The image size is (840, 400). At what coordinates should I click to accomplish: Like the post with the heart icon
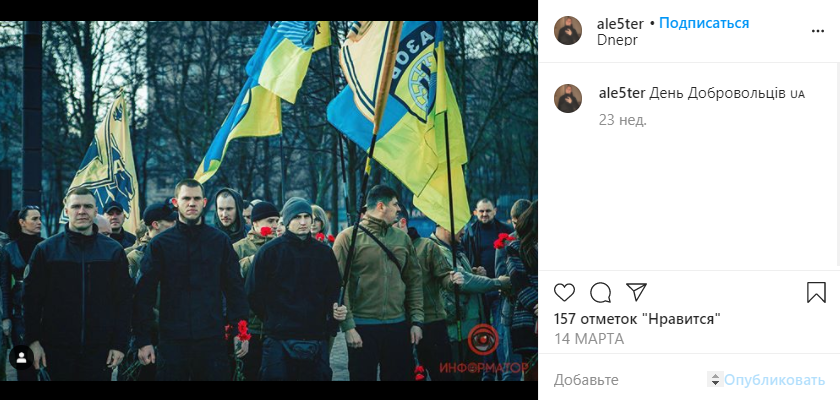[564, 292]
